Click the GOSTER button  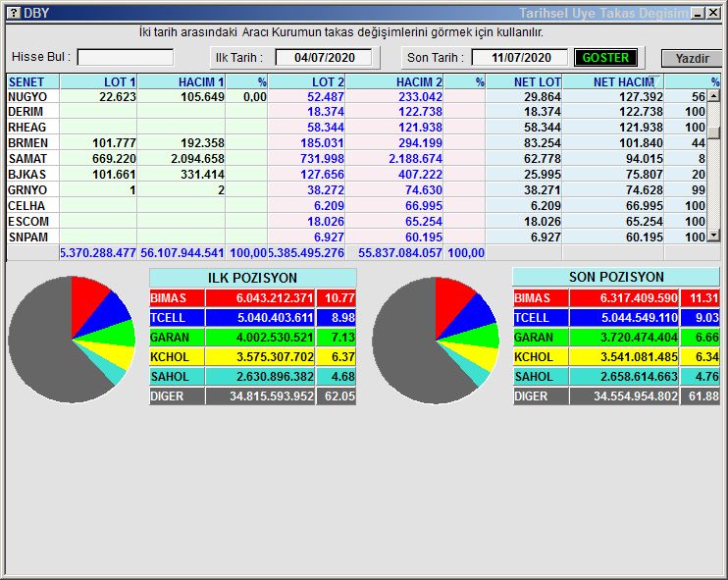[x=605, y=58]
